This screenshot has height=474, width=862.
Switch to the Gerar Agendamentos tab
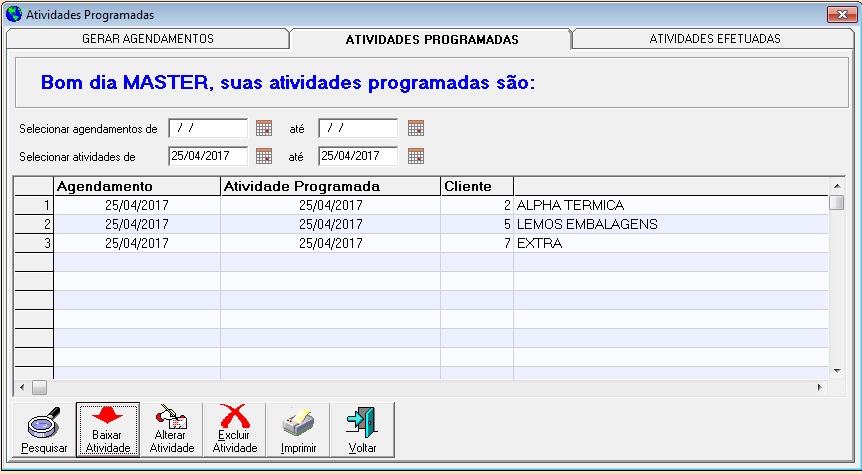(148, 39)
